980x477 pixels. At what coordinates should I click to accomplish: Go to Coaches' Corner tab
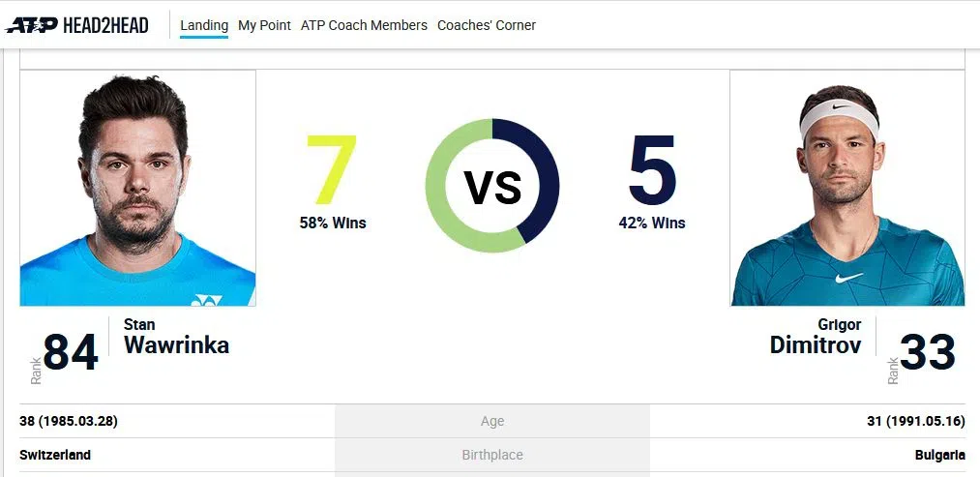[x=486, y=25]
